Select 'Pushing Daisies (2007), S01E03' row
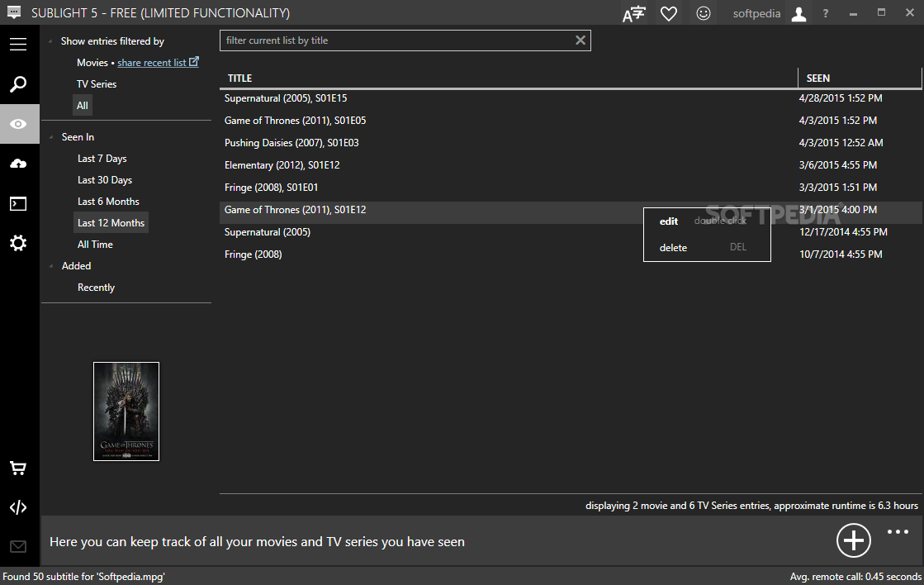 point(571,143)
